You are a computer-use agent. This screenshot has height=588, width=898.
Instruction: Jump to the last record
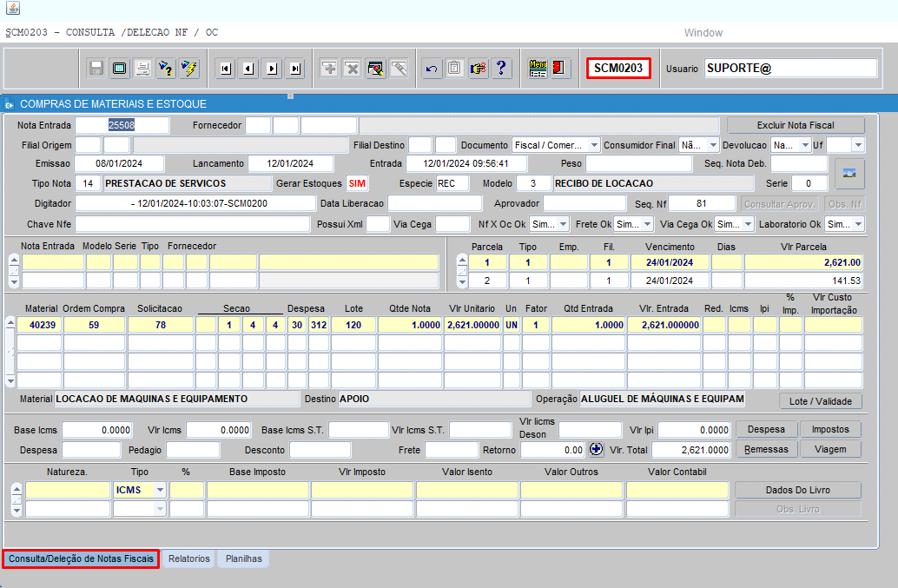point(295,69)
